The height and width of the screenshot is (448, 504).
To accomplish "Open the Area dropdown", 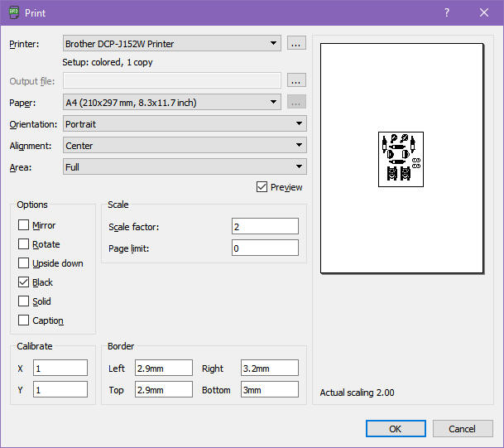I will pos(185,167).
